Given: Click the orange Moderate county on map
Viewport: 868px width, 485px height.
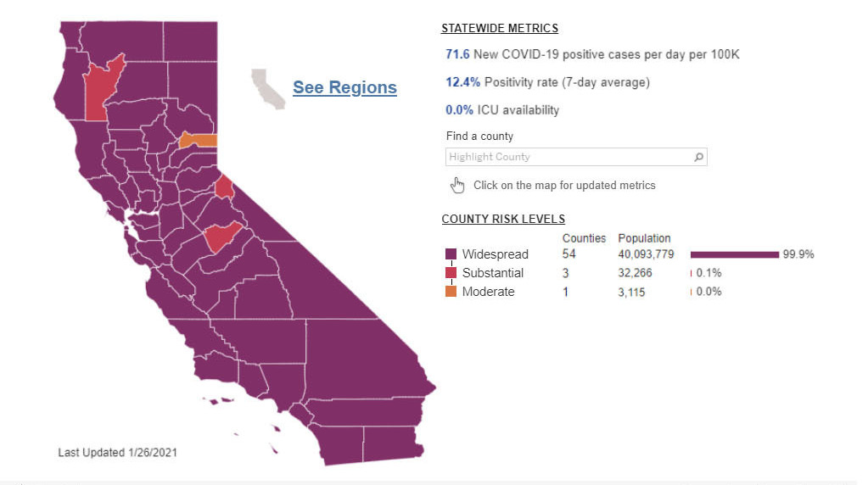Looking at the screenshot, I should point(199,140).
